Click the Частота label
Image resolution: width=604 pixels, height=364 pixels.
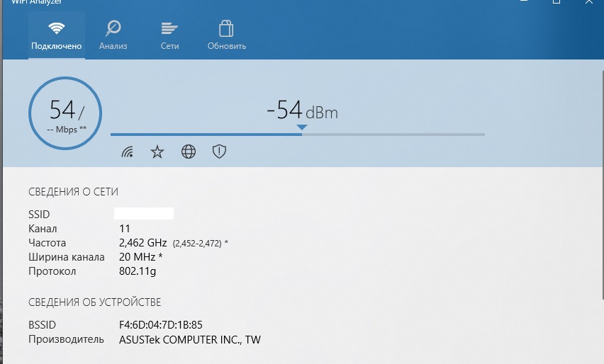(x=47, y=243)
